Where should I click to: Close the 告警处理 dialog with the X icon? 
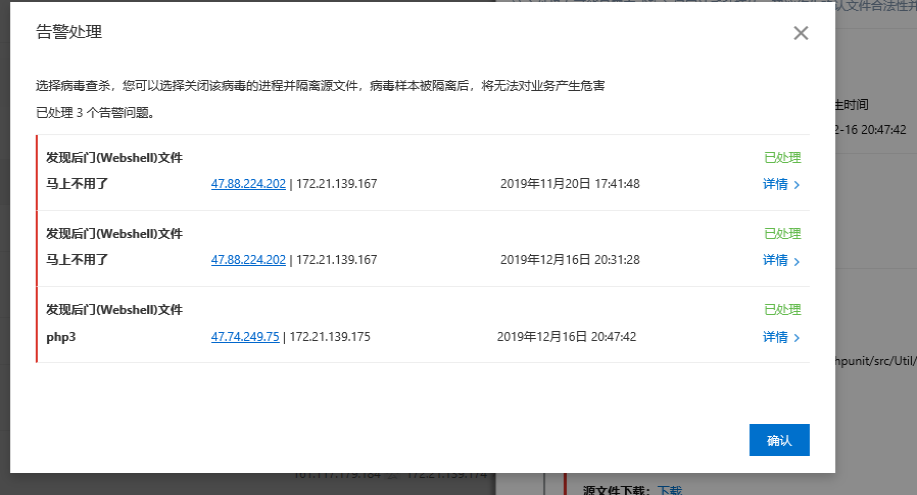click(x=800, y=33)
